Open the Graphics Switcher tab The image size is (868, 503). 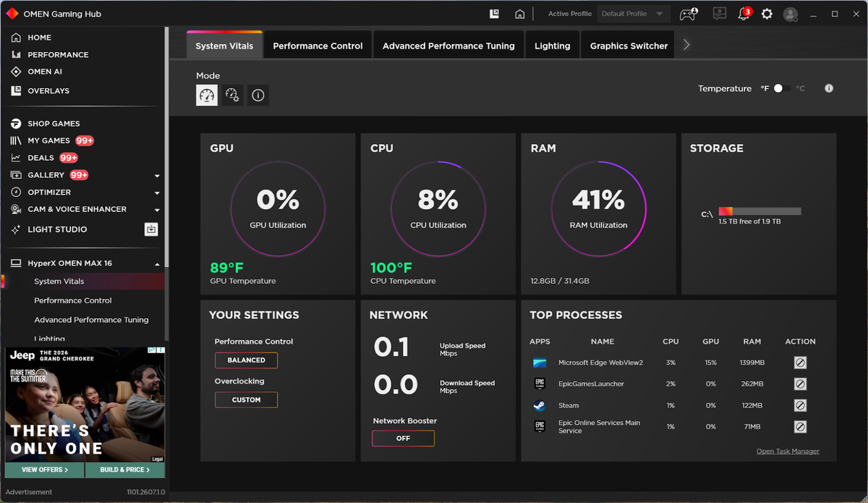point(629,46)
